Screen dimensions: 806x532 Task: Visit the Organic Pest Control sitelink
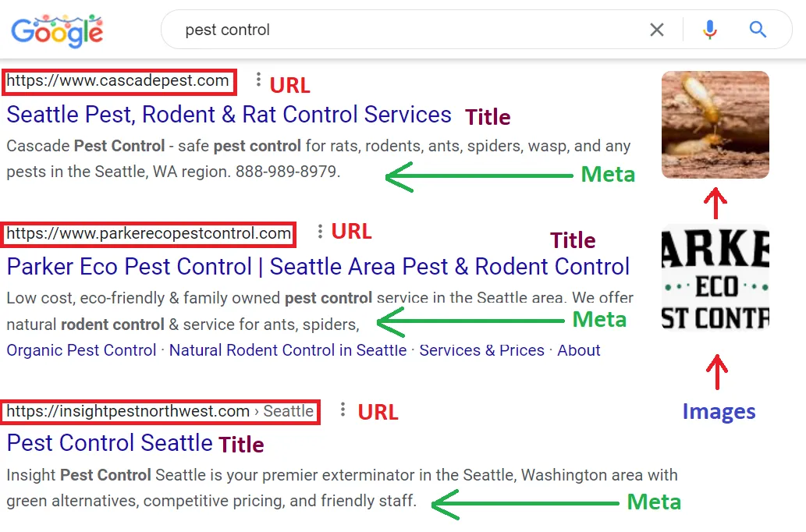pos(81,350)
